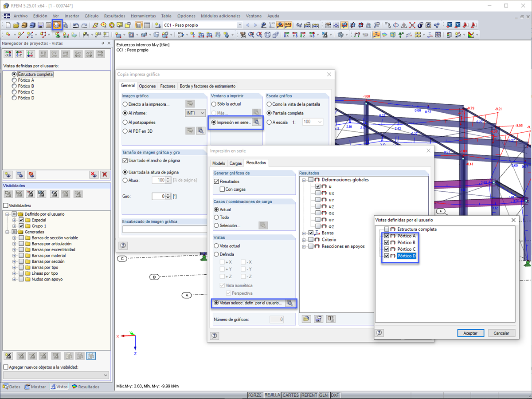Click the New file toolbar icon

[8, 25]
